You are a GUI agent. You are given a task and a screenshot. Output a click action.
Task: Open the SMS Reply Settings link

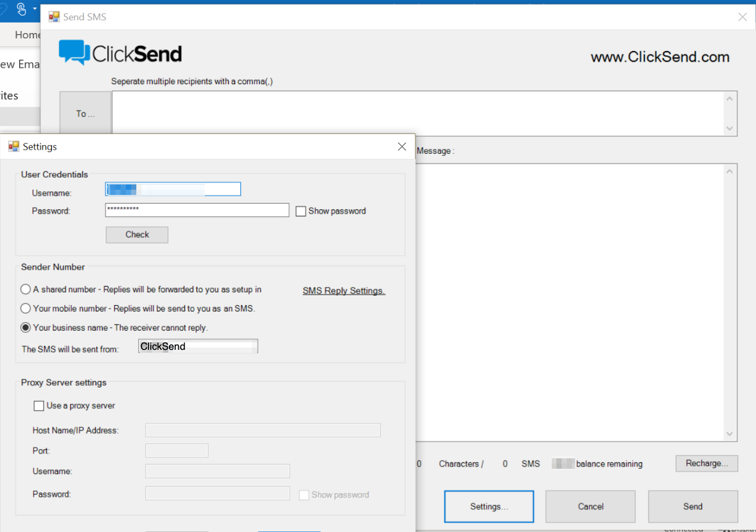click(344, 291)
